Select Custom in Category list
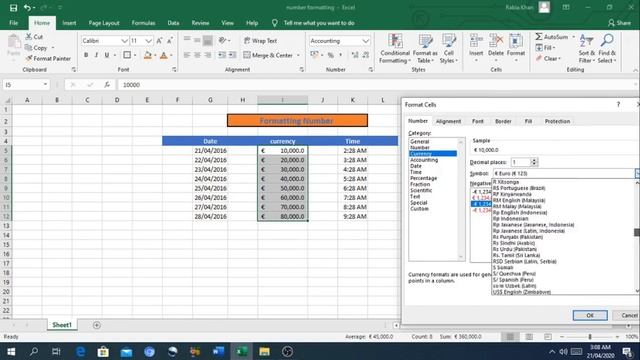The image size is (640, 360). (420, 209)
